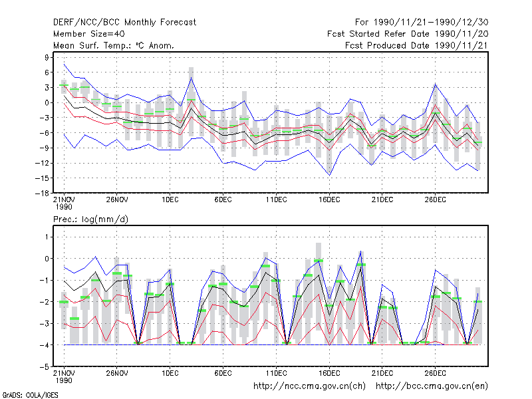Click the -4 tick on precipitation axis
Viewport: 532px width, 399px height.
(x=45, y=345)
